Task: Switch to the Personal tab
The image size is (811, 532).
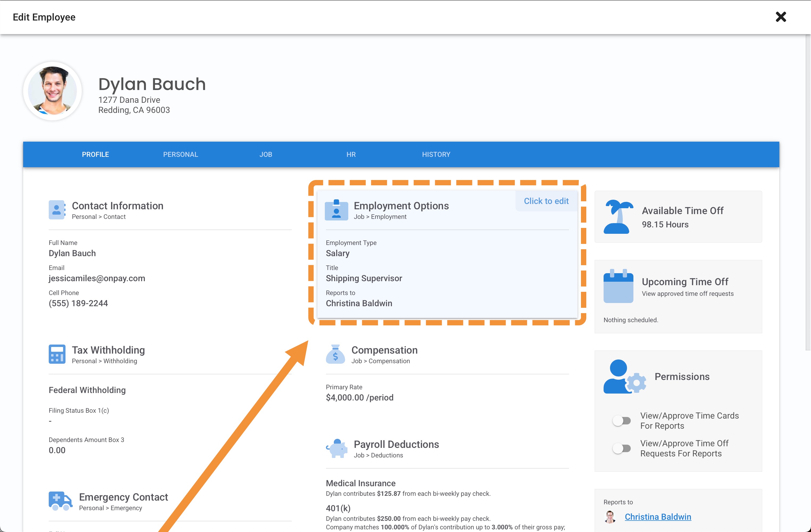Action: pyautogui.click(x=181, y=154)
